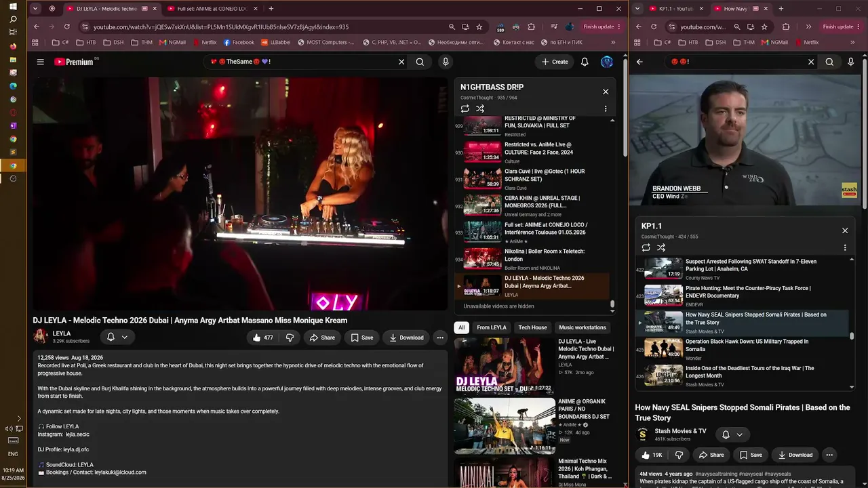
Task: Open the LEYLA channel avatar
Action: [41, 337]
